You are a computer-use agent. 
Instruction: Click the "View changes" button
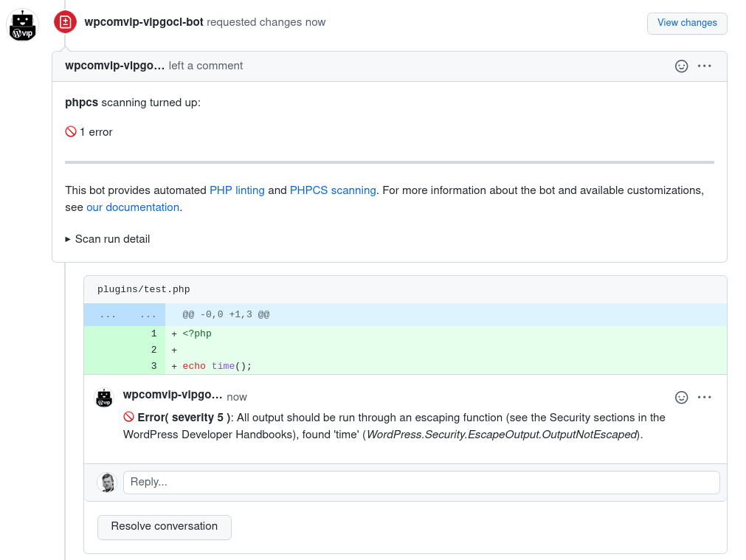[687, 23]
